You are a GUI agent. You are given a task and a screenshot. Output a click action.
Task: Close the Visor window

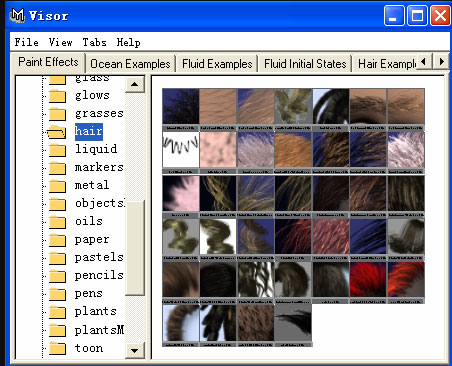440,15
